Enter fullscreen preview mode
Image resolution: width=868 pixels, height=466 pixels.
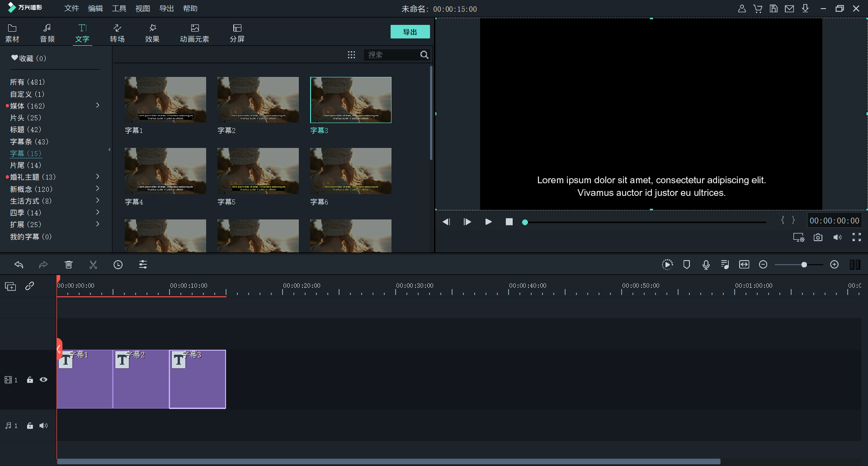[856, 238]
